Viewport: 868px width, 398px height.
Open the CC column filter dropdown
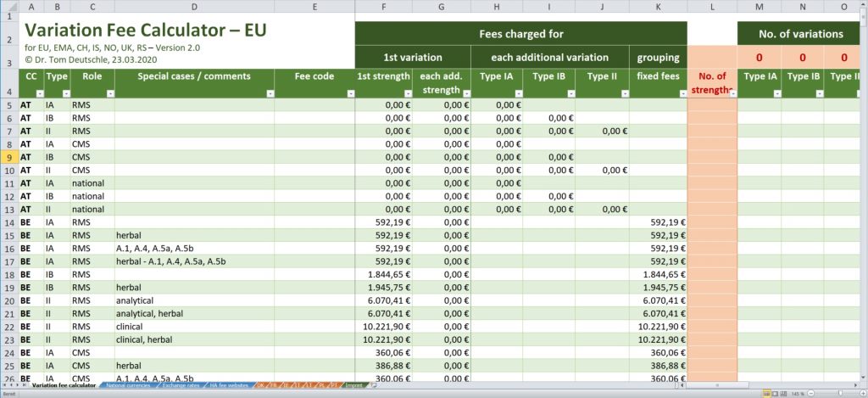tap(38, 92)
